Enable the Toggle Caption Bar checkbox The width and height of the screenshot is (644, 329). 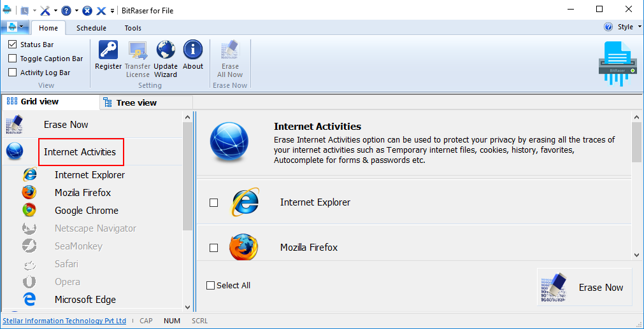click(x=12, y=59)
